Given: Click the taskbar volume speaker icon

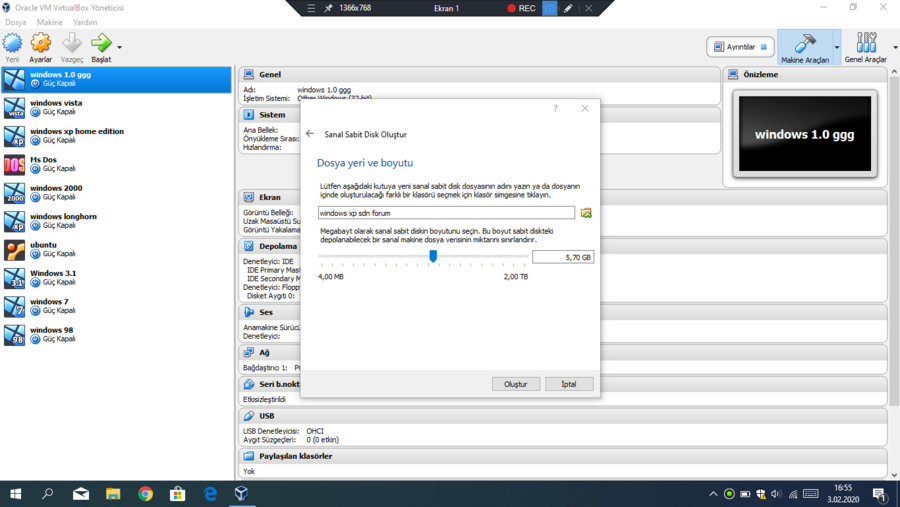Looking at the screenshot, I should pyautogui.click(x=777, y=494).
